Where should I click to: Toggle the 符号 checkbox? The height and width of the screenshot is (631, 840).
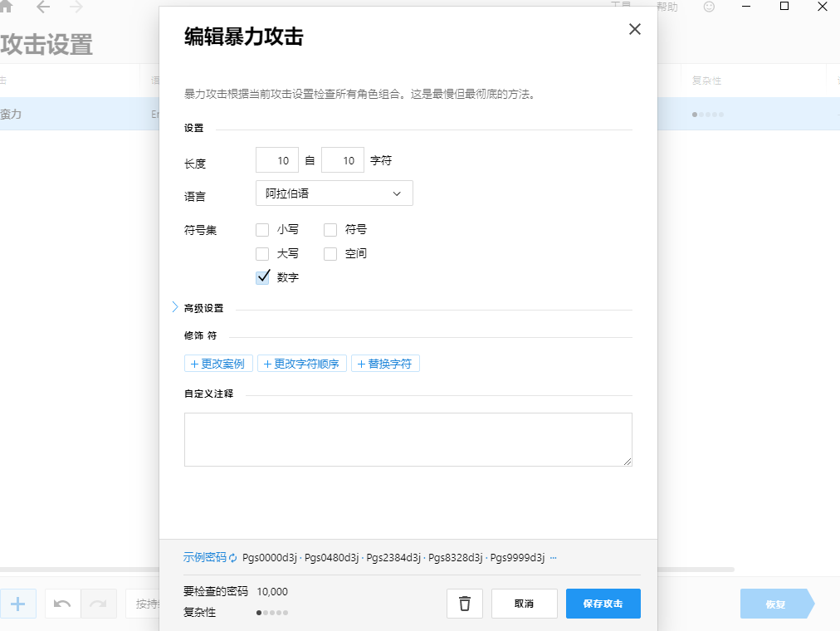click(330, 230)
